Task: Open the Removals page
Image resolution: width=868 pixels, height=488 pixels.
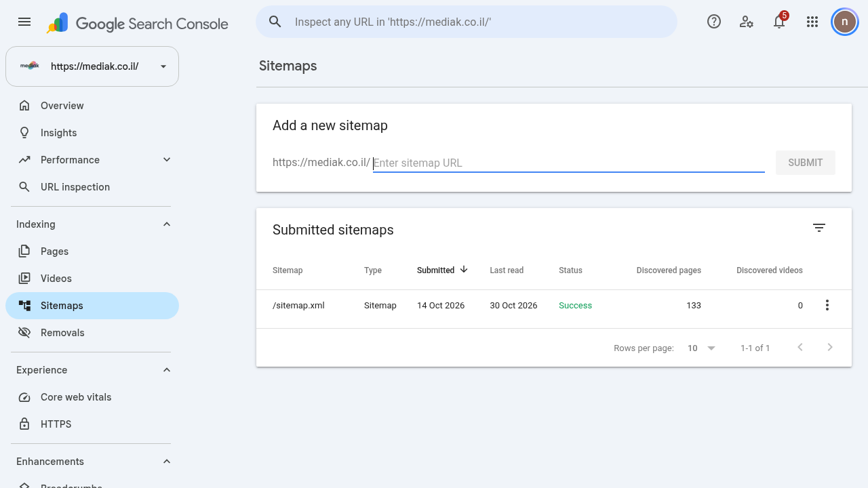Action: coord(92,333)
